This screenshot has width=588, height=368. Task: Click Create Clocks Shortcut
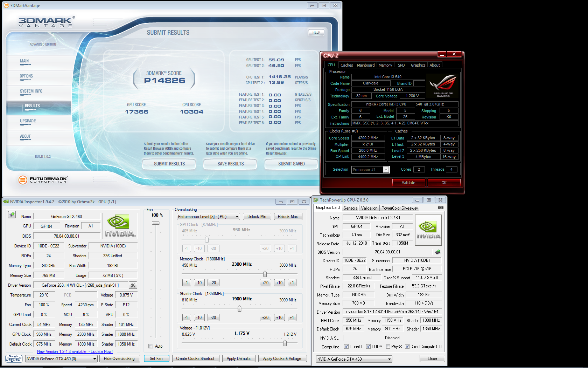pyautogui.click(x=195, y=359)
